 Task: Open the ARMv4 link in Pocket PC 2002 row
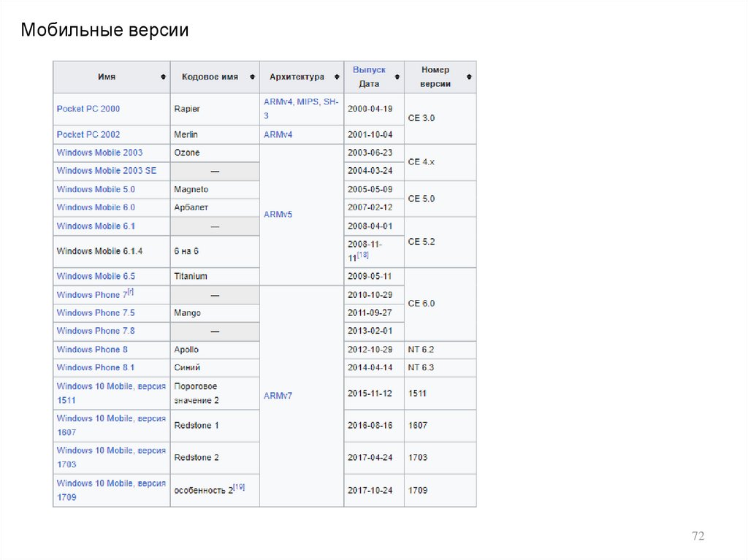click(278, 134)
